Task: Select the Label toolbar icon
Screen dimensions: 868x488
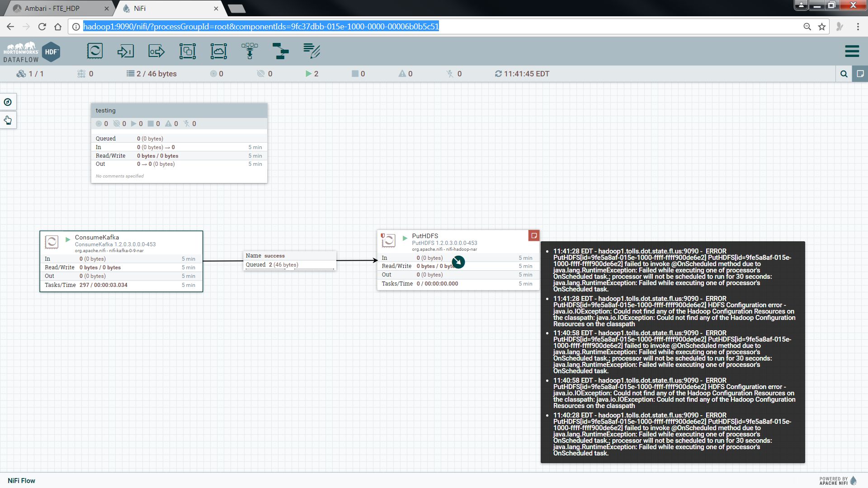Action: point(311,51)
